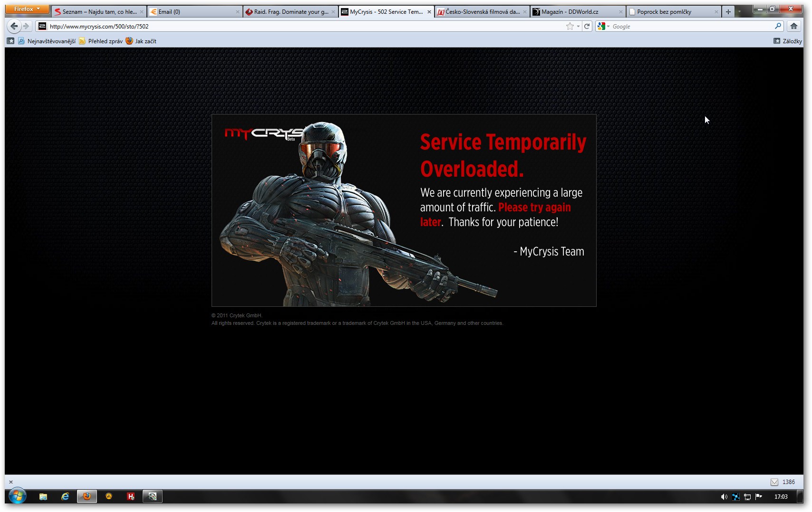This screenshot has width=812, height=512.
Task: Expand the search engine selector dropdown
Action: (603, 27)
